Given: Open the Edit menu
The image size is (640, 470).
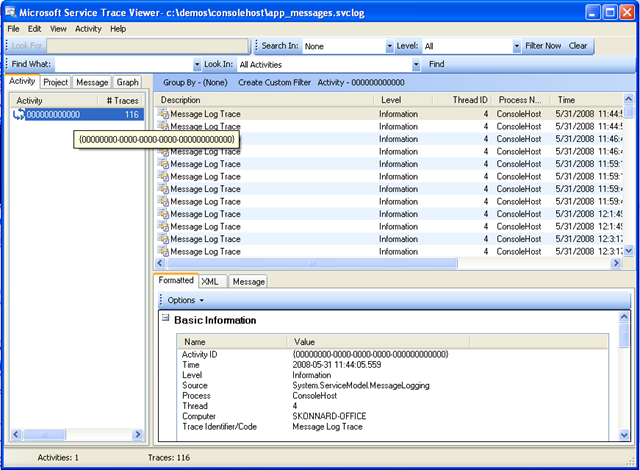Looking at the screenshot, I should coord(34,29).
